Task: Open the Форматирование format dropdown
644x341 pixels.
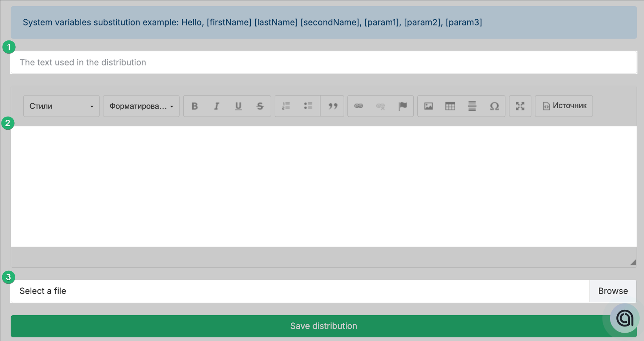Action: click(141, 106)
